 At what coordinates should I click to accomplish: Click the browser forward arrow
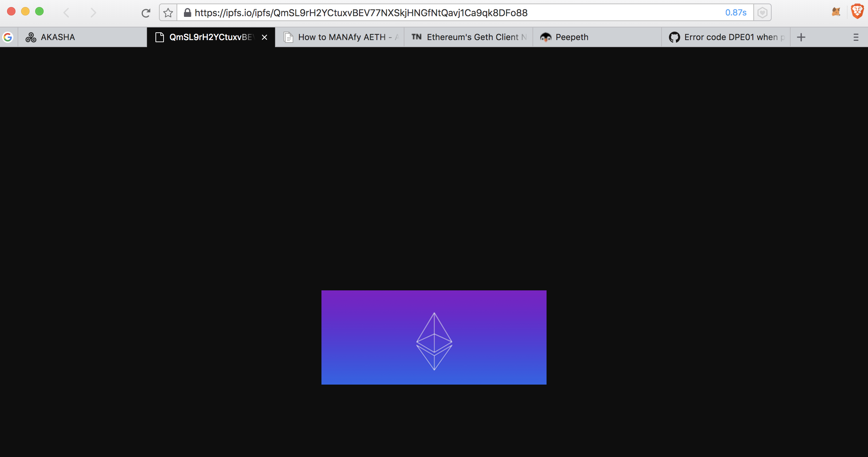point(93,13)
